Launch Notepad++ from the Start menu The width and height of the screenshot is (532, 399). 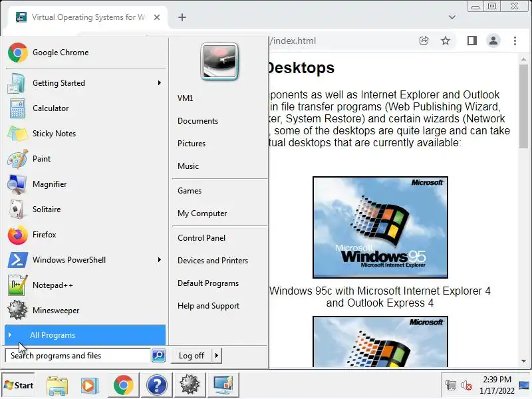click(85, 285)
